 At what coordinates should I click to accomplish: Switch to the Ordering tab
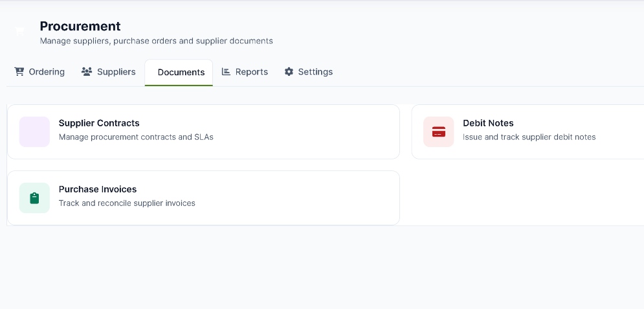click(x=39, y=72)
